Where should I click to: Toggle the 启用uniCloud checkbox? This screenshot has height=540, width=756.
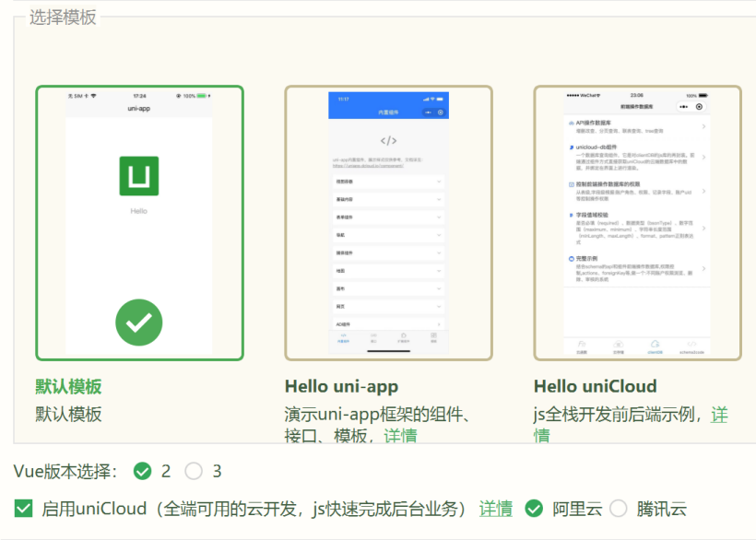coord(24,509)
